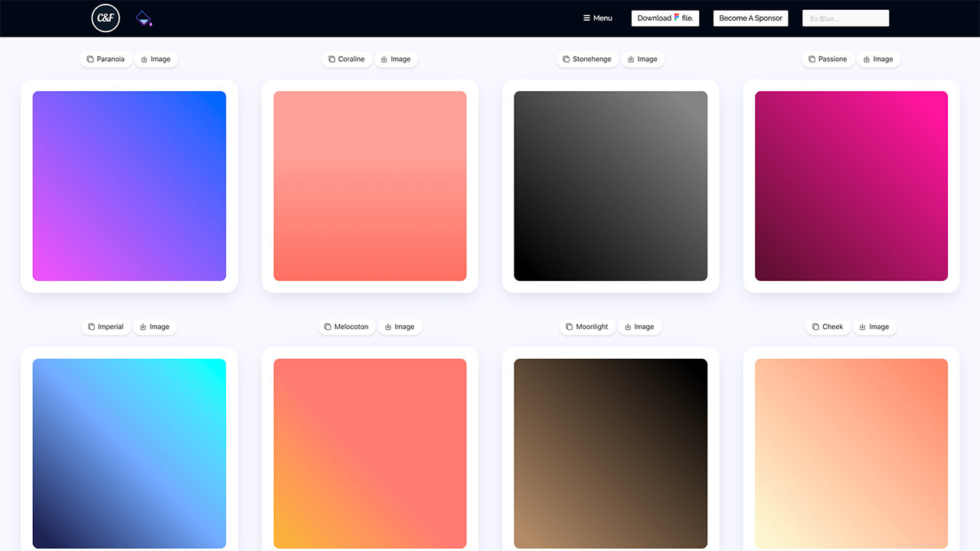Image resolution: width=980 pixels, height=551 pixels.
Task: Select the purple-blue Paranoia gradient swatch
Action: click(x=129, y=186)
